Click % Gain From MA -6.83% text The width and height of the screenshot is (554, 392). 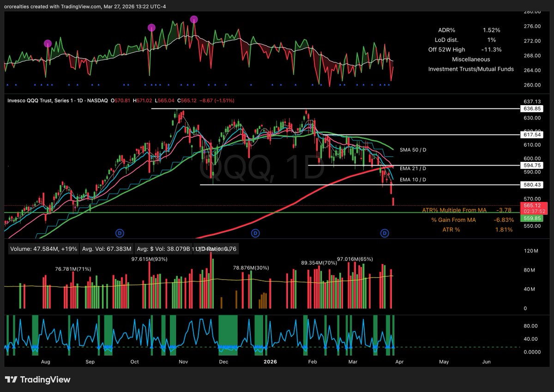tap(472, 220)
